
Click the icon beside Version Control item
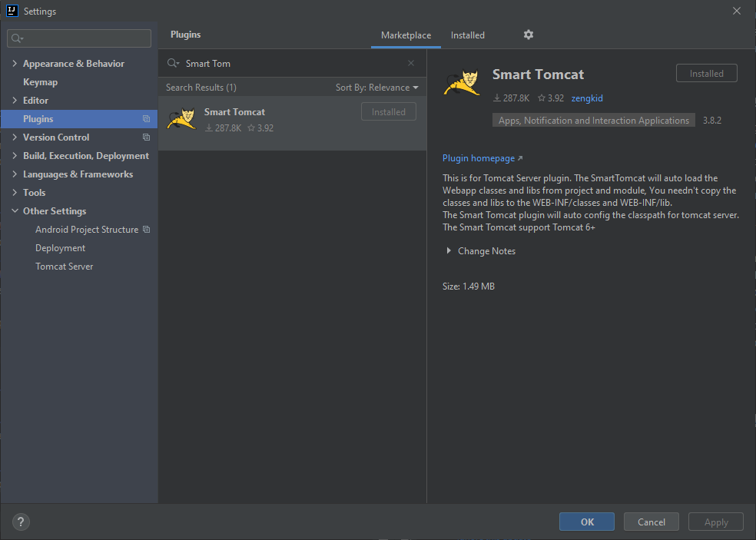point(146,137)
